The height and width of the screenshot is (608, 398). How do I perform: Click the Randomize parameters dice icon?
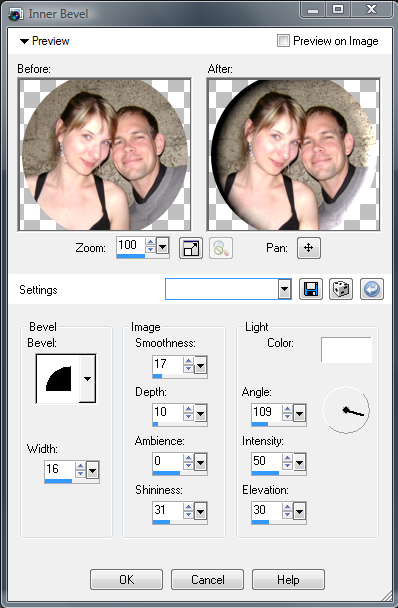(341, 289)
